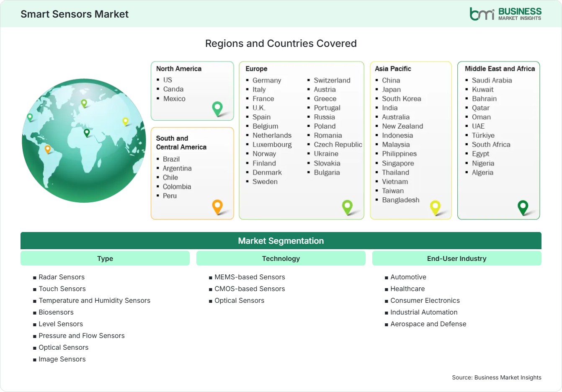Viewport: 562px width, 392px height.
Task: Select Level Sensors in the Type list
Action: click(61, 324)
